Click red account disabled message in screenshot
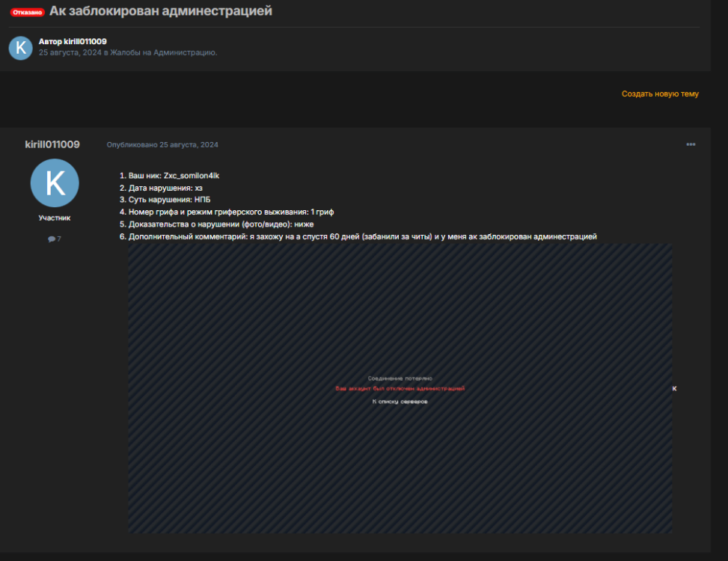 pyautogui.click(x=400, y=388)
